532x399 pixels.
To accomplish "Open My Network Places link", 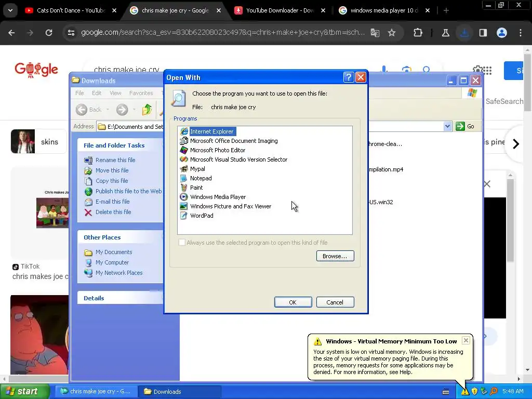I will [x=119, y=273].
